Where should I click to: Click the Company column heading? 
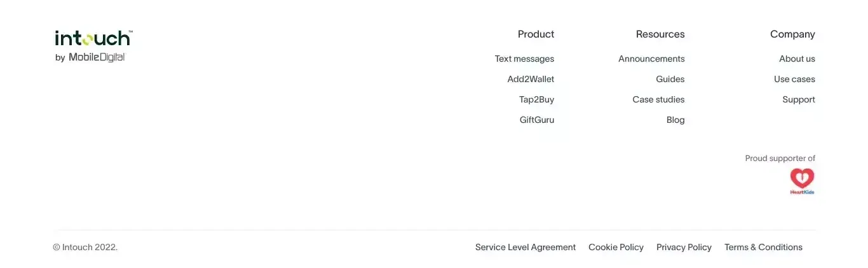[792, 34]
